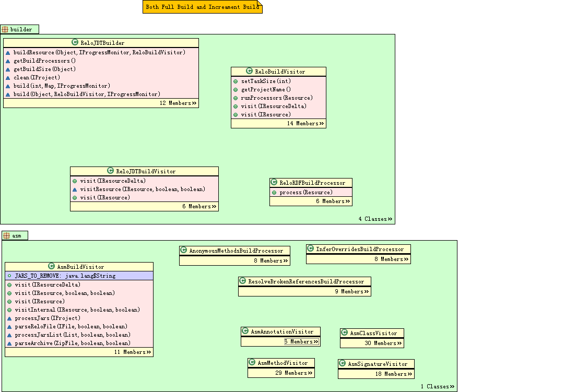Click the icon beside buildResource method
The height and width of the screenshot is (392, 588).
tap(8, 53)
